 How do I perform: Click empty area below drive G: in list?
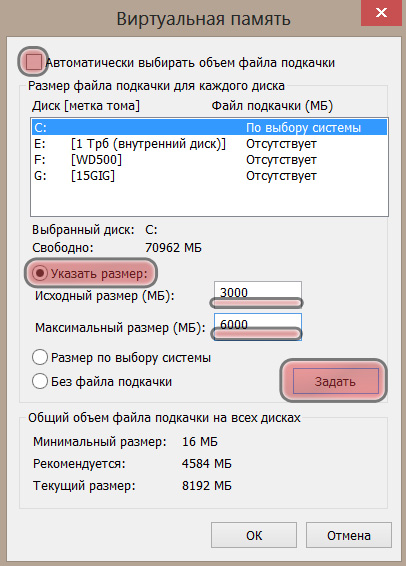pyautogui.click(x=209, y=200)
